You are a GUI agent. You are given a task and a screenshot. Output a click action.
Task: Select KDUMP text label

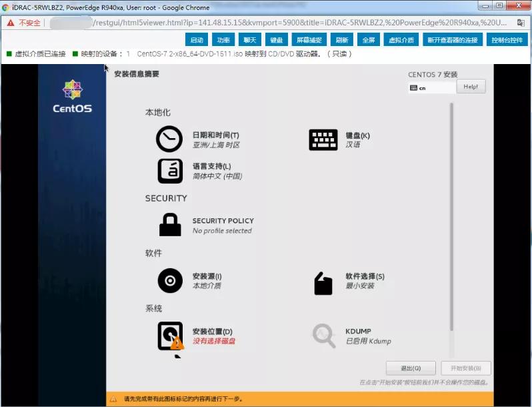pyautogui.click(x=358, y=332)
